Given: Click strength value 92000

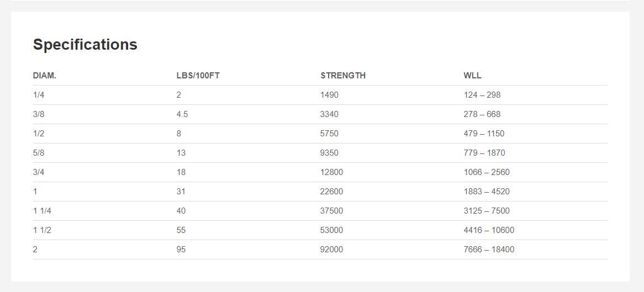Looking at the screenshot, I should pos(331,249).
